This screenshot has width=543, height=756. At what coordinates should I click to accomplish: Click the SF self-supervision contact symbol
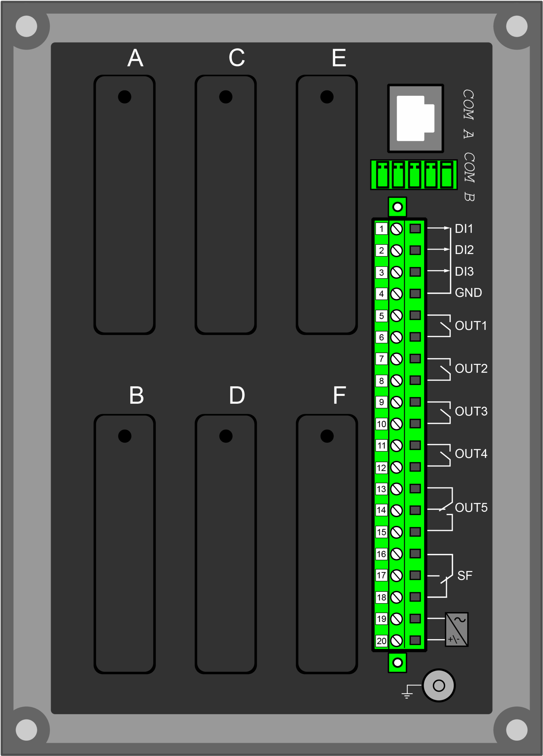pos(440,576)
